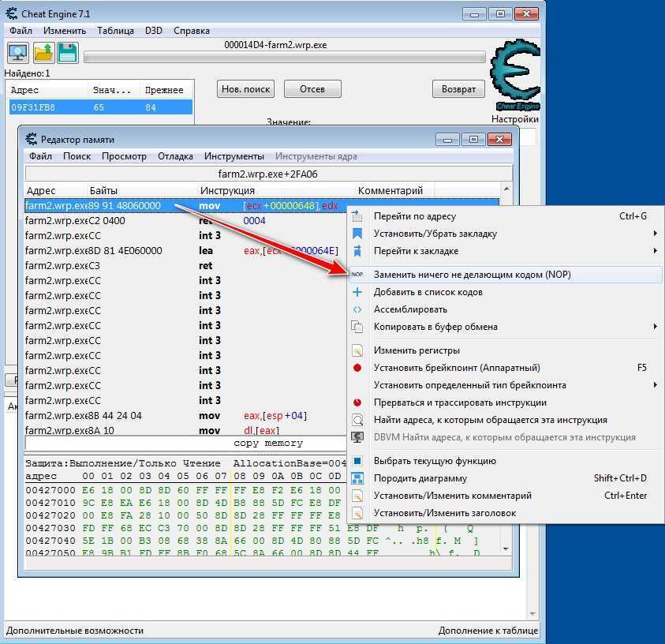Click the NOP icon in context menu
This screenshot has height=644, width=665.
point(357,275)
